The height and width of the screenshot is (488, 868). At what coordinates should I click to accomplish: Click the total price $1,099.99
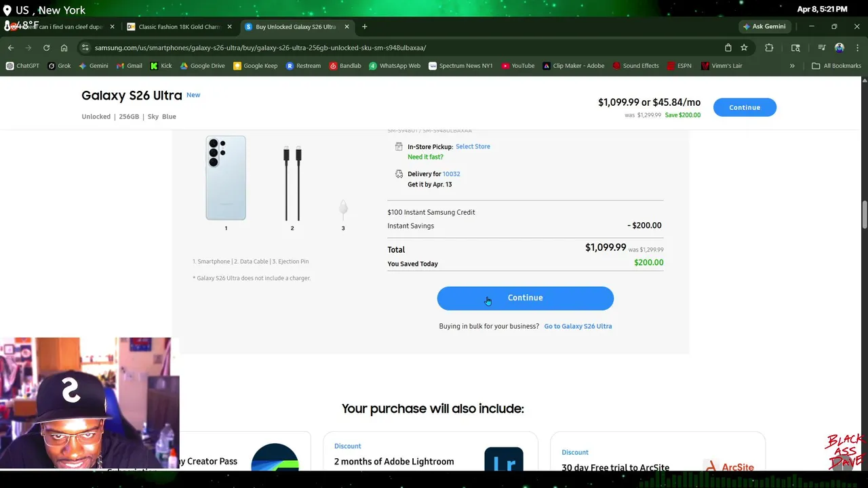[606, 247]
